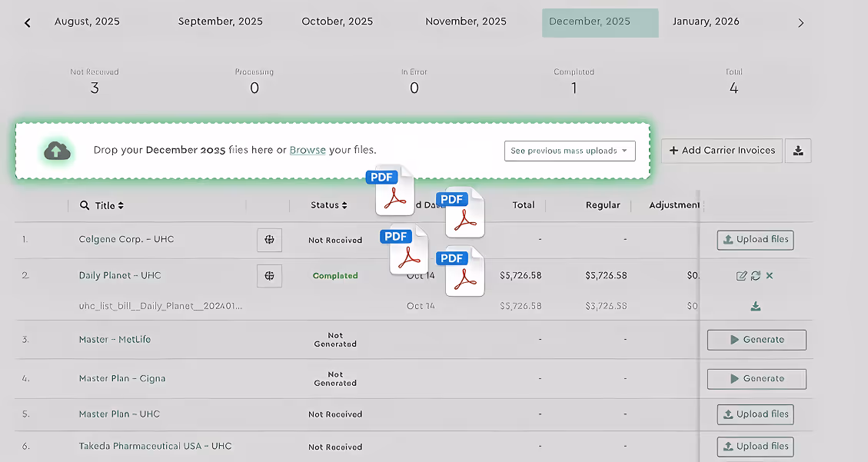Image resolution: width=868 pixels, height=462 pixels.
Task: Click the Browse link for files
Action: 308,150
